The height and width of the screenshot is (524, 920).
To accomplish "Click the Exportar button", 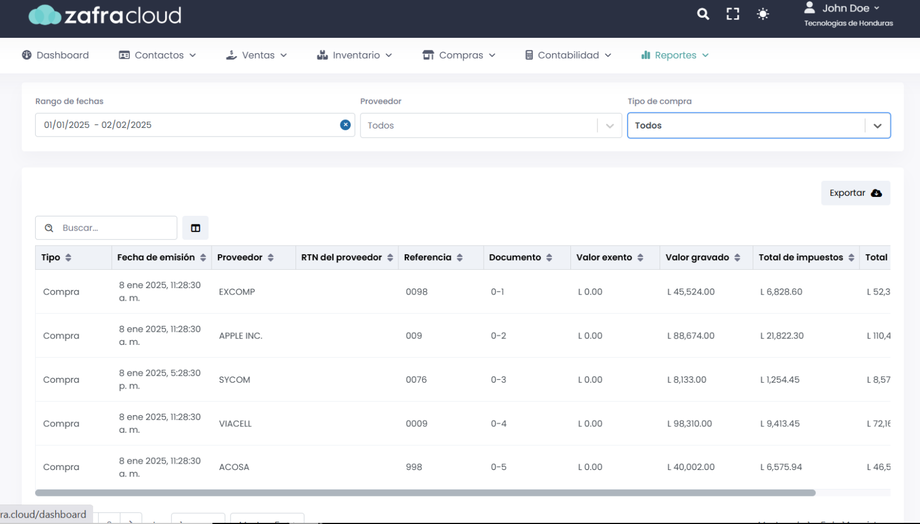I will pyautogui.click(x=855, y=193).
